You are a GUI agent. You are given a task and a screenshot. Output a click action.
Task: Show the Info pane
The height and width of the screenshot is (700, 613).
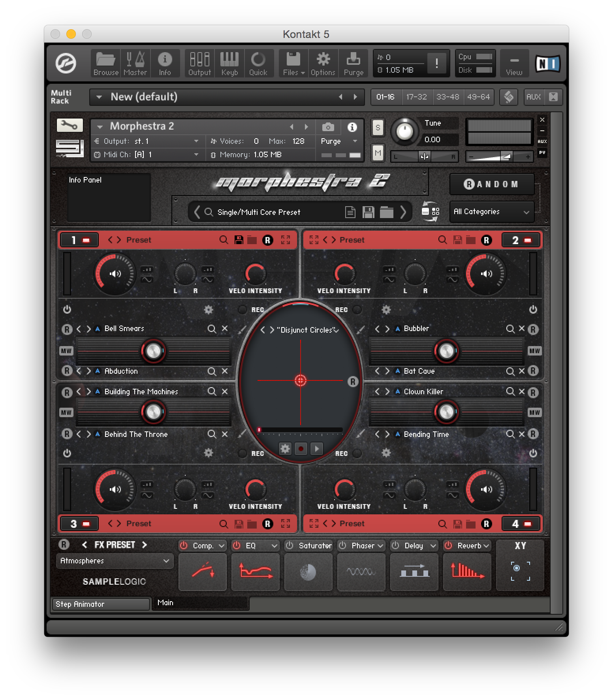[165, 63]
